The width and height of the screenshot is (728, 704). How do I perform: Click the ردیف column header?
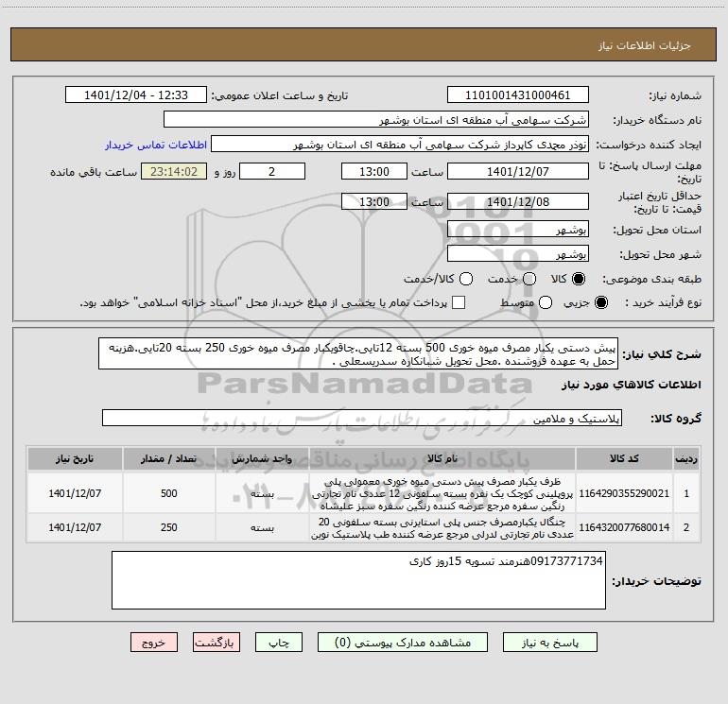686,458
